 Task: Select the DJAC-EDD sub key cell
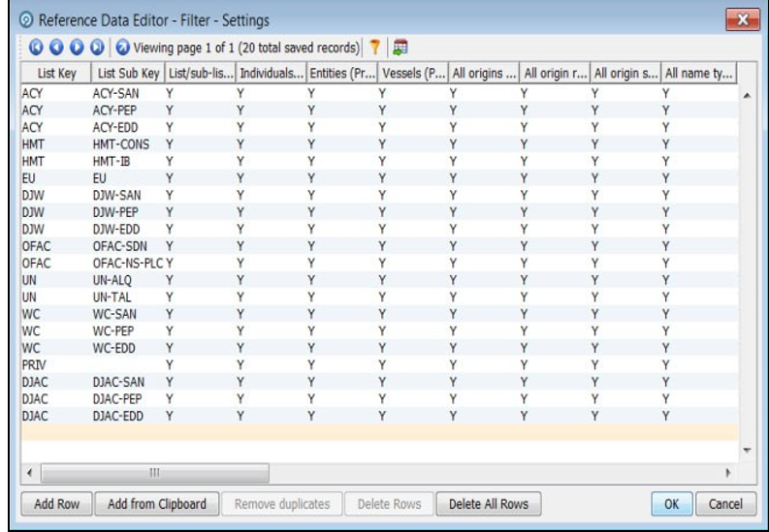click(x=128, y=416)
